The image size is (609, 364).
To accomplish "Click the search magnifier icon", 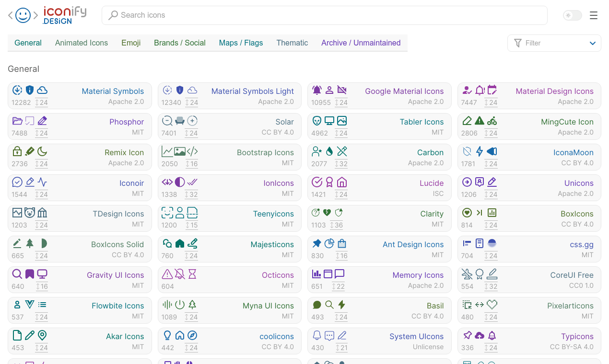I will [113, 15].
